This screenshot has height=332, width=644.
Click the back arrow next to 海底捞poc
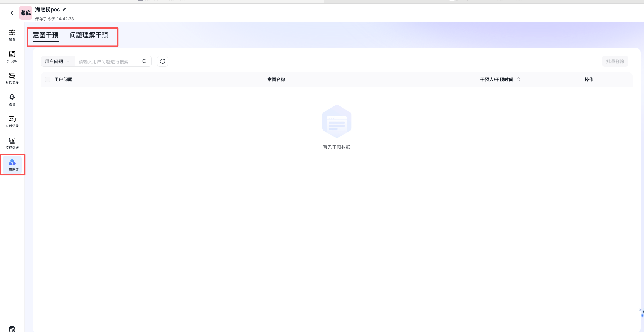pyautogui.click(x=12, y=13)
